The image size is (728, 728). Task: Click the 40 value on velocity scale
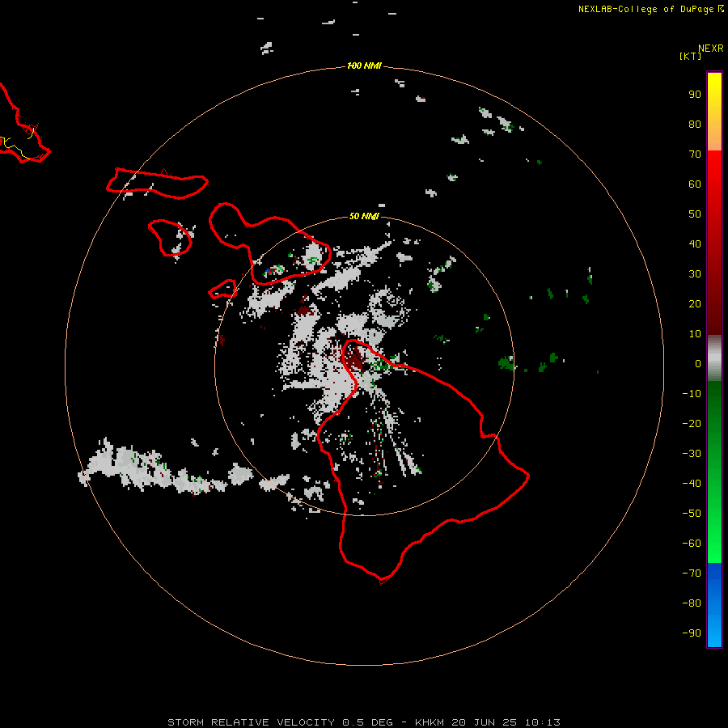coord(695,244)
